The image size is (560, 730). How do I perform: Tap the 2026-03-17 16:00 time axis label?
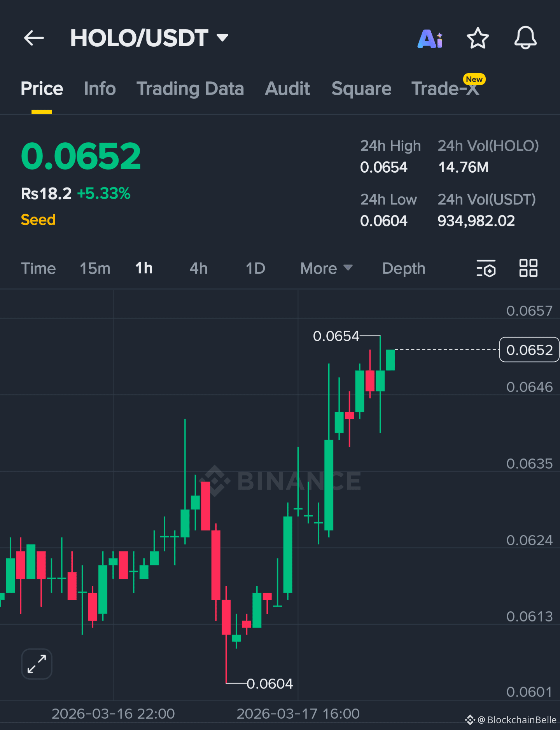[x=298, y=714]
